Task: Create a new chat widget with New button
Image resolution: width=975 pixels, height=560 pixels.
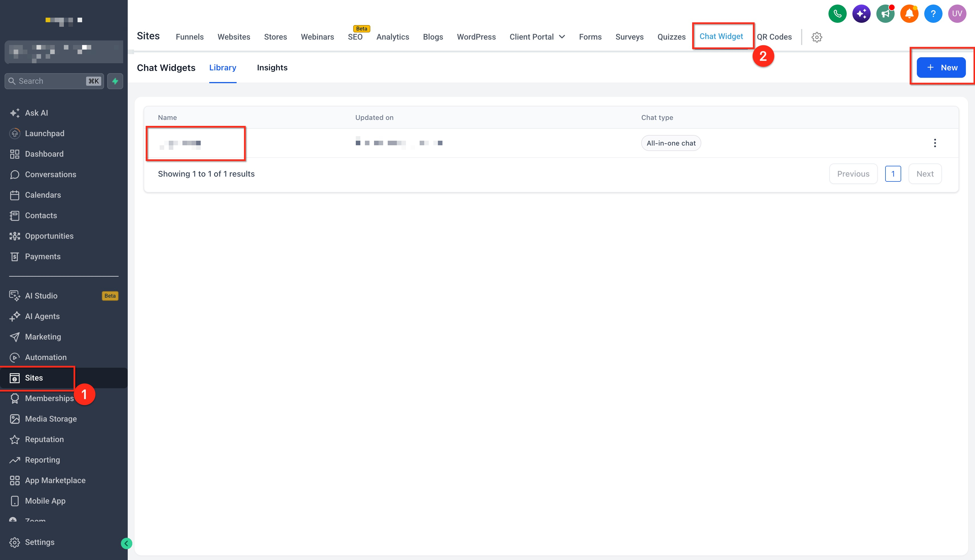Action: coord(941,68)
